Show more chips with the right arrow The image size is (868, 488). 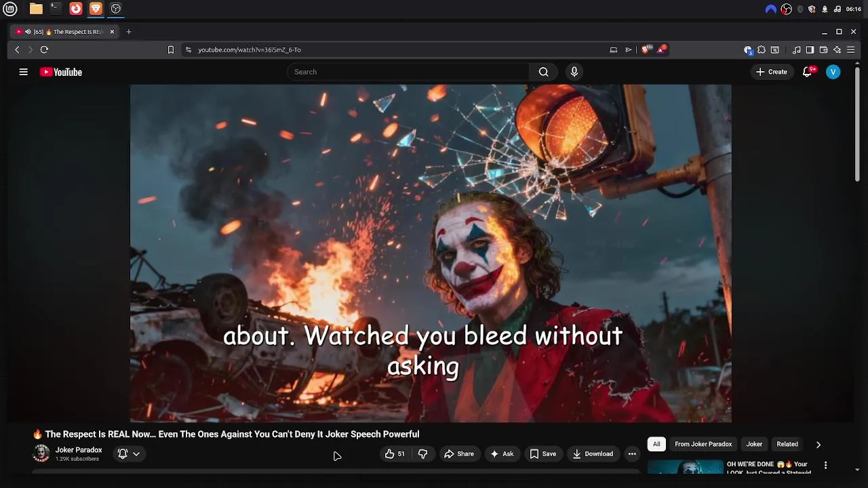(818, 445)
